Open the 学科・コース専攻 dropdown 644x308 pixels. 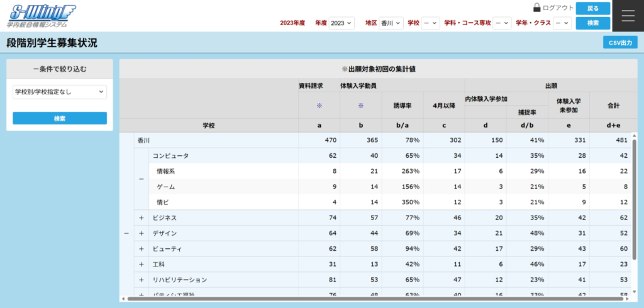(x=502, y=23)
